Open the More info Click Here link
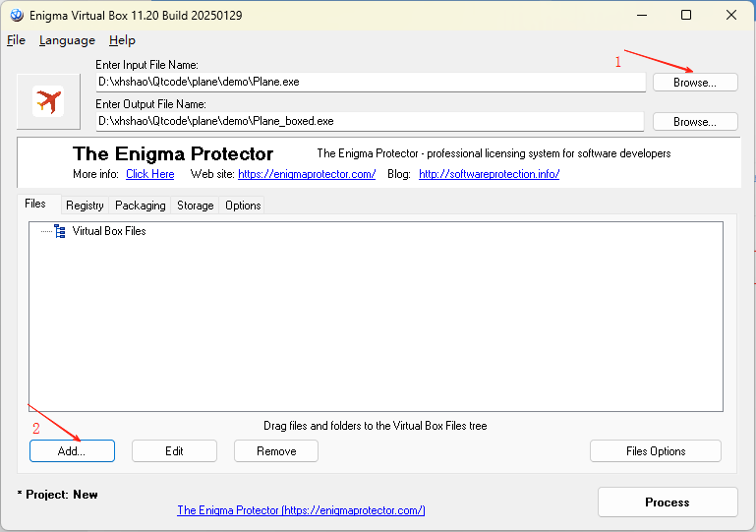Screen dimensions: 756x532 pyautogui.click(x=150, y=174)
